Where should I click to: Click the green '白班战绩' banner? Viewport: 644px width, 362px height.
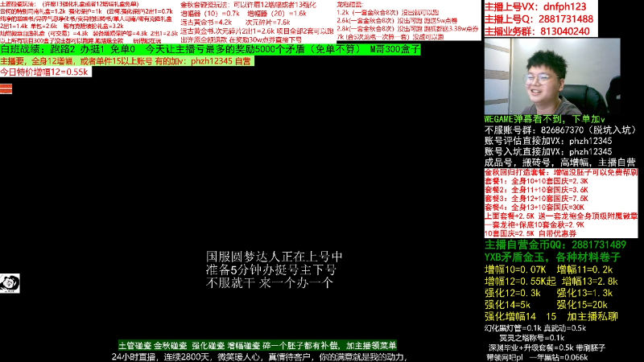pos(210,49)
